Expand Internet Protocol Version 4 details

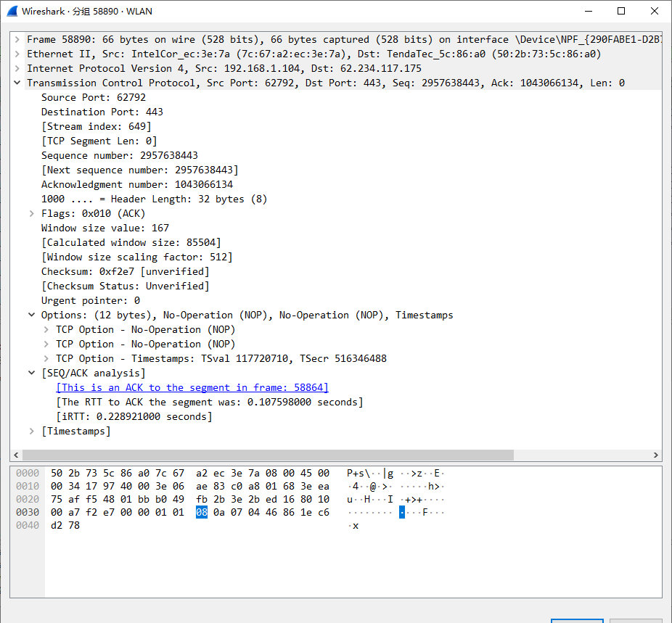pos(17,68)
